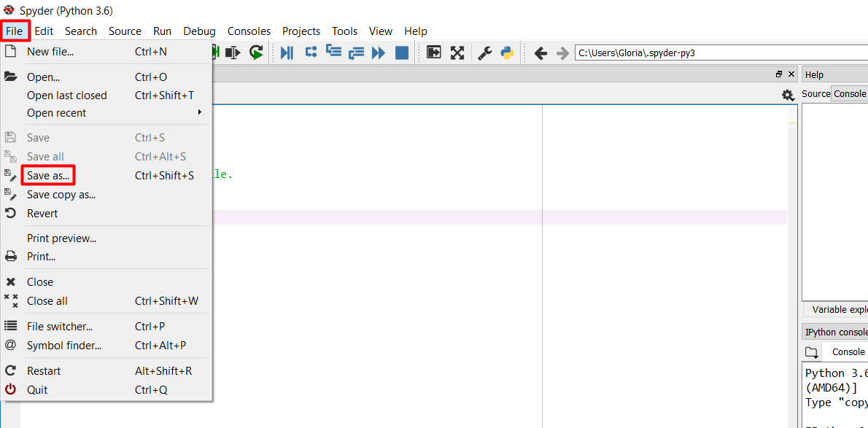
Task: Maximize current pane using toolbar icon
Action: (x=434, y=52)
